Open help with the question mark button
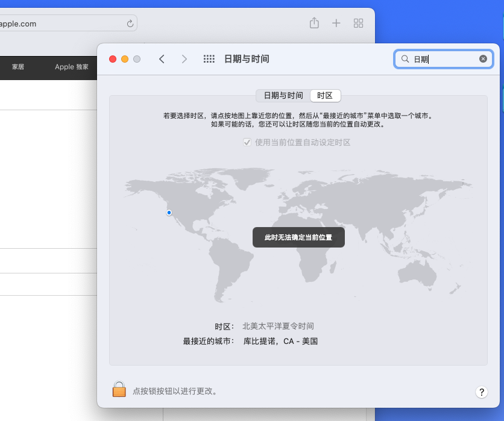This screenshot has height=421, width=504. point(481,392)
